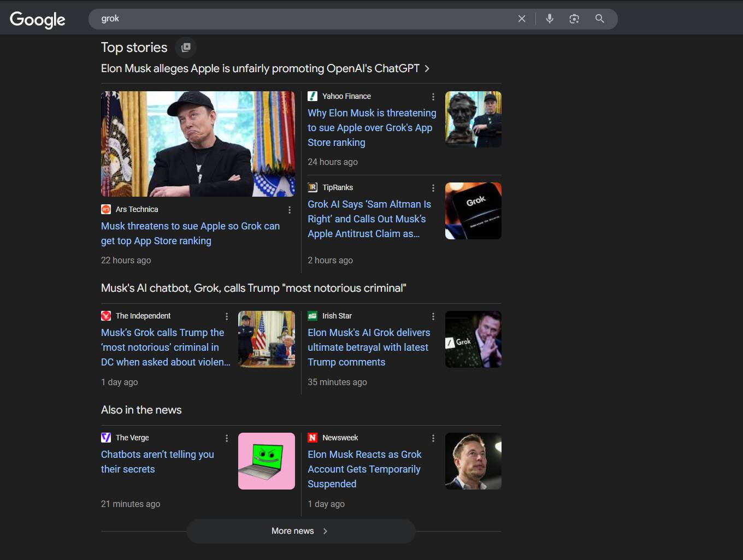This screenshot has width=743, height=560.
Task: Open Chatbots aren't telling you their secrets
Action: (157, 462)
